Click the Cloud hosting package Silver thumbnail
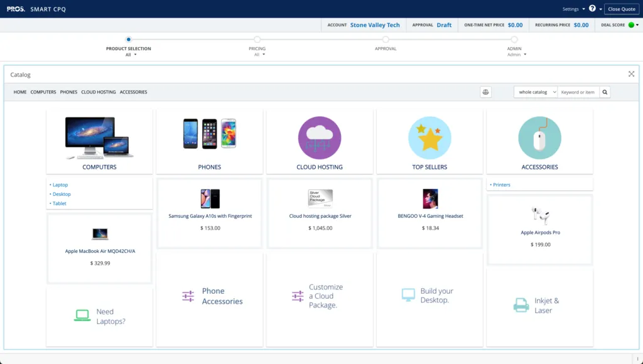The image size is (643, 364). point(320,199)
